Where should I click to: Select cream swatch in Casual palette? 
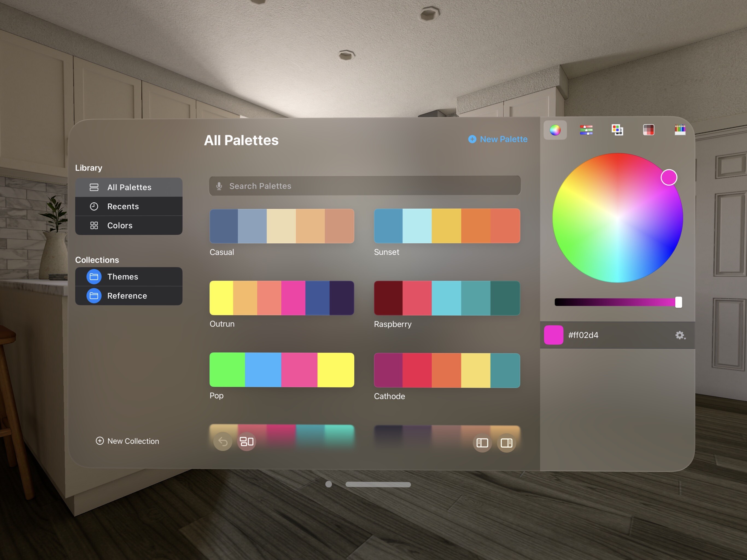(x=281, y=226)
